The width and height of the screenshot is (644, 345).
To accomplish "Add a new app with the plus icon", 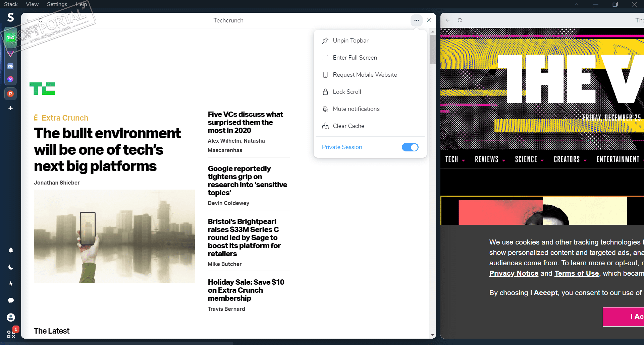I will [x=11, y=108].
